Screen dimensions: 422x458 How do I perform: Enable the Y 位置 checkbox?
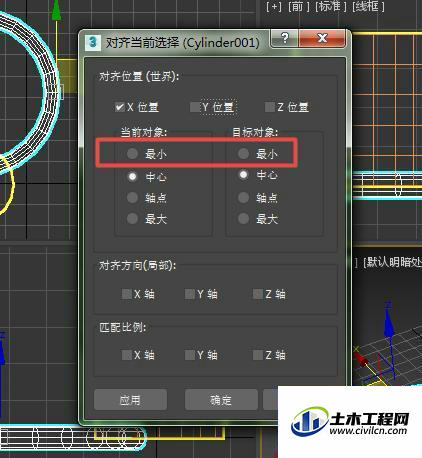pos(195,107)
